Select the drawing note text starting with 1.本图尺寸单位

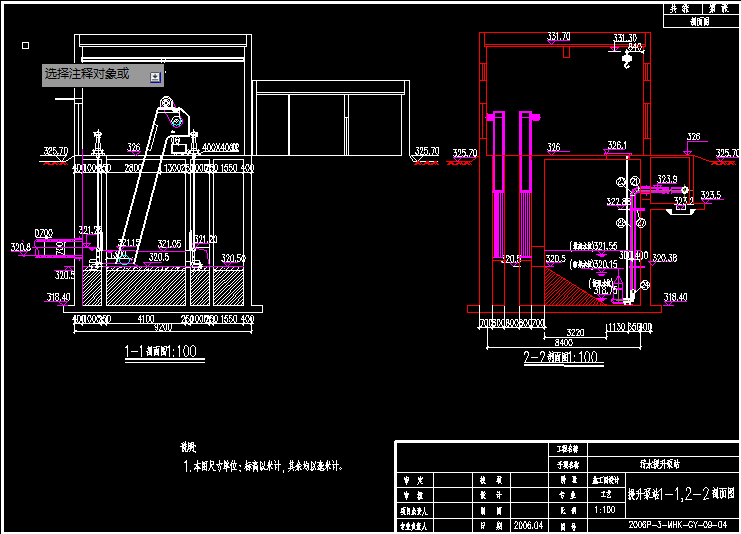click(x=264, y=466)
